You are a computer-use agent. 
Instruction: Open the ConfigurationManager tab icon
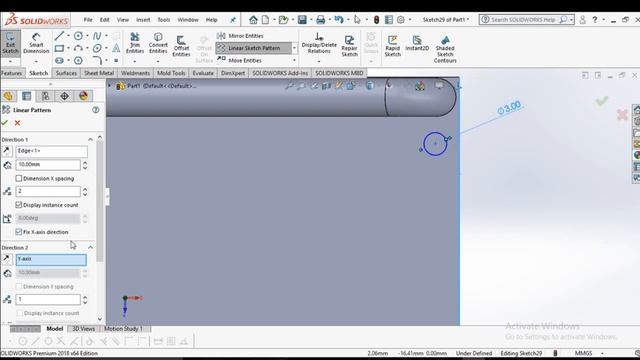[45, 96]
